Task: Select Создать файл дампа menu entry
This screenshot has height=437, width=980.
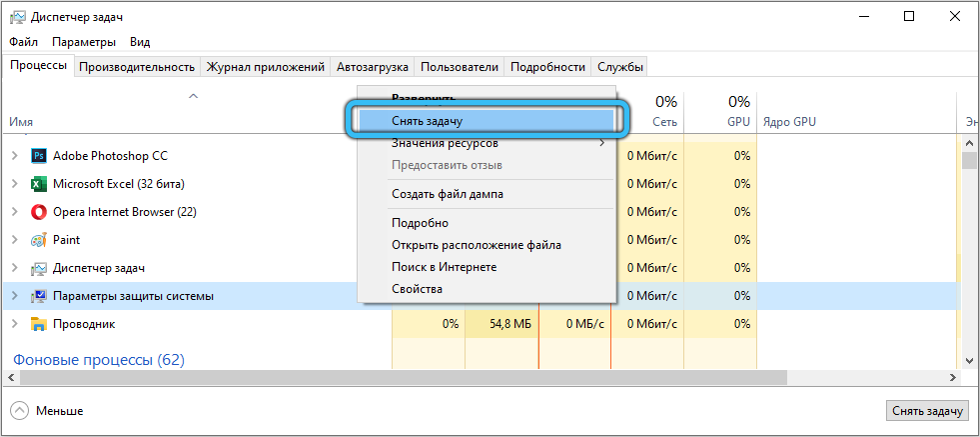Action: [447, 193]
